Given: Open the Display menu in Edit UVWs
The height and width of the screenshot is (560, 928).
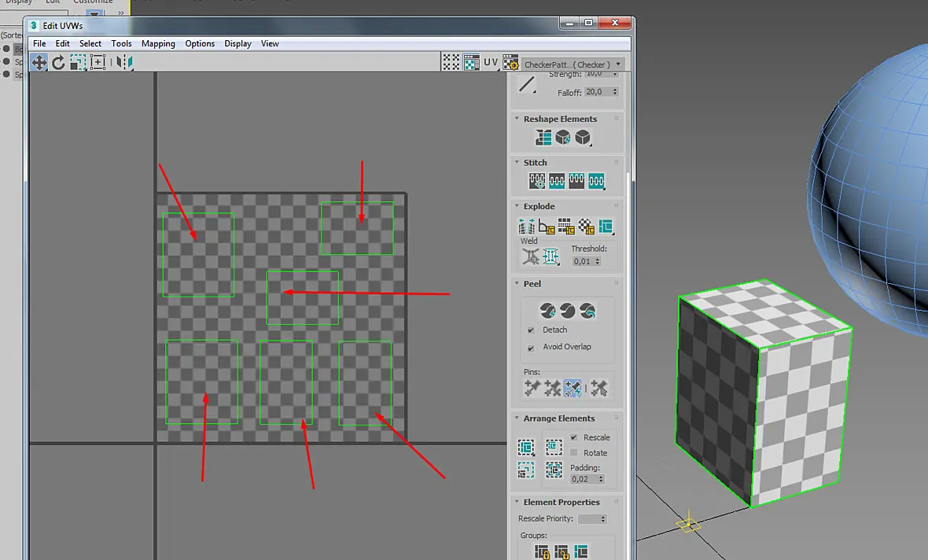Looking at the screenshot, I should (x=238, y=44).
